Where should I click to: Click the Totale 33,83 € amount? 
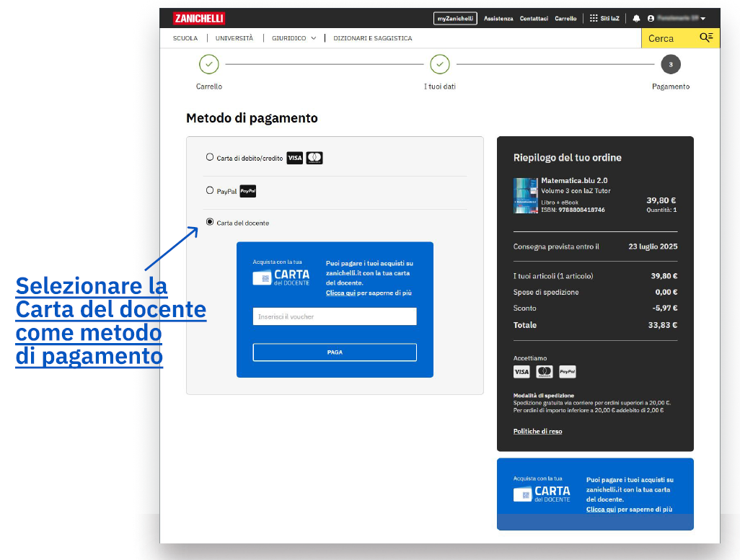click(663, 325)
